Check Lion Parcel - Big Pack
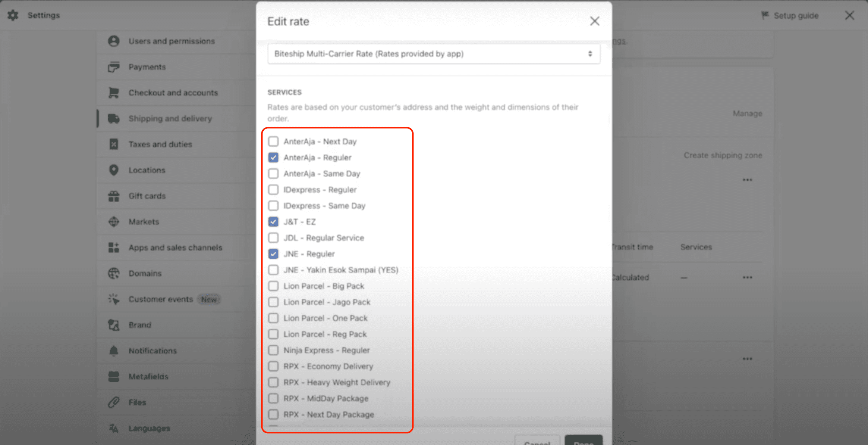The height and width of the screenshot is (445, 868). pos(273,286)
